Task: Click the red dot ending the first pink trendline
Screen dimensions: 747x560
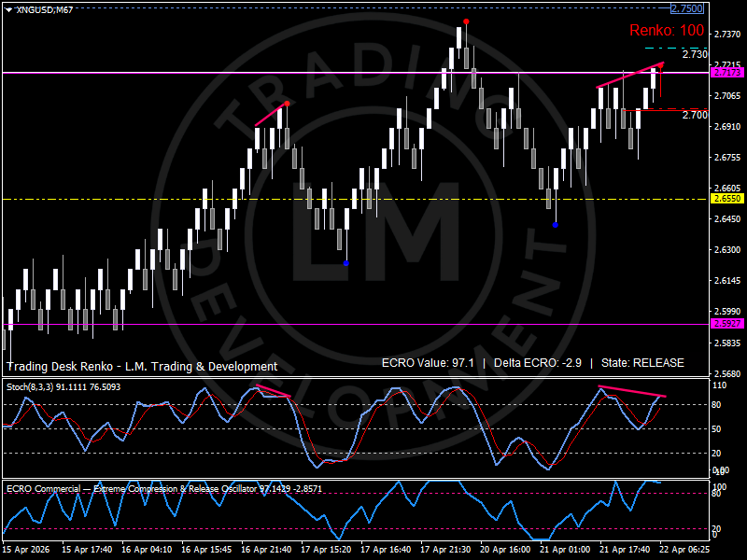Action: point(287,104)
